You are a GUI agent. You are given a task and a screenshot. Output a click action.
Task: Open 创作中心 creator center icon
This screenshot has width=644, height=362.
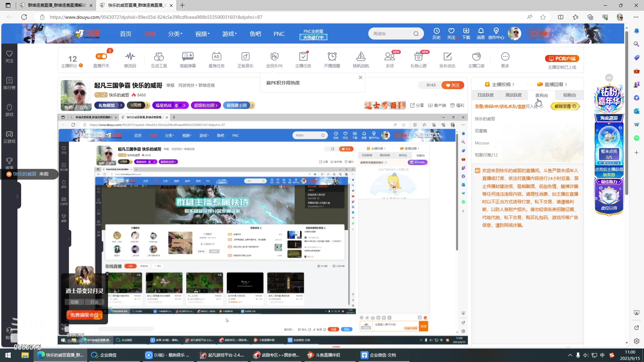[496, 34]
